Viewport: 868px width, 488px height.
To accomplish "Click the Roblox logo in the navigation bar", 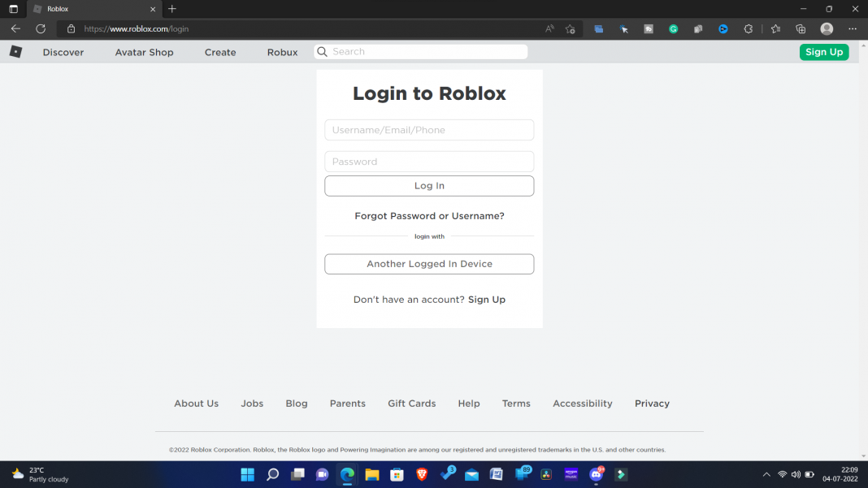I will (x=15, y=51).
